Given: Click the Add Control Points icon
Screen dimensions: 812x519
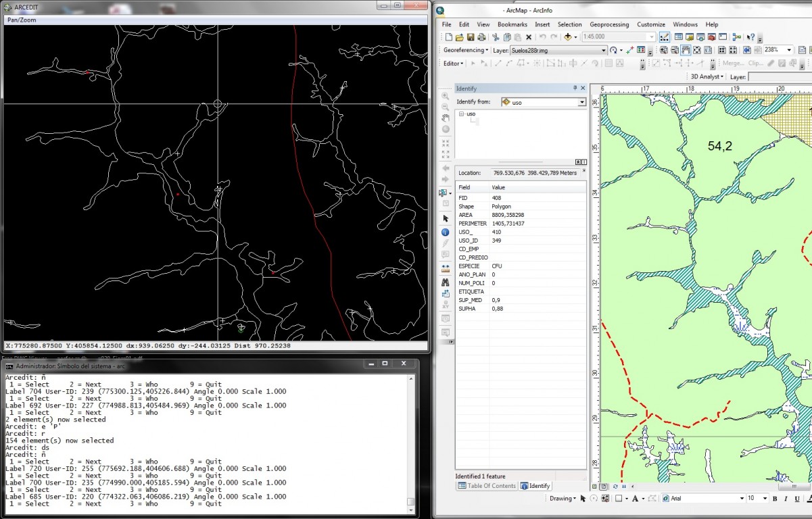Looking at the screenshot, I should coord(630,50).
